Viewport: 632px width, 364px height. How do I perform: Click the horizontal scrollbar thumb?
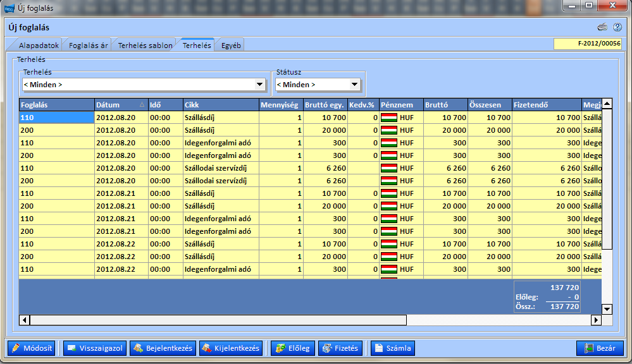(x=218, y=320)
